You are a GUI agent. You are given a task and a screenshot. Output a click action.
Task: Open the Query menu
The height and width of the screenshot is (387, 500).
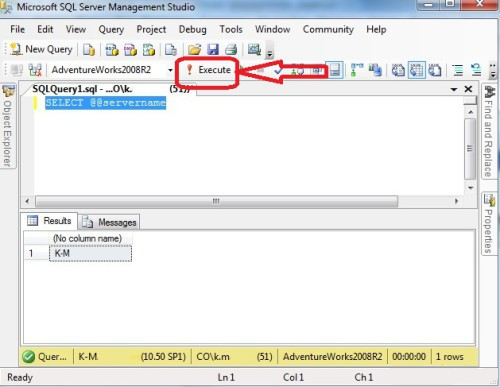(111, 29)
